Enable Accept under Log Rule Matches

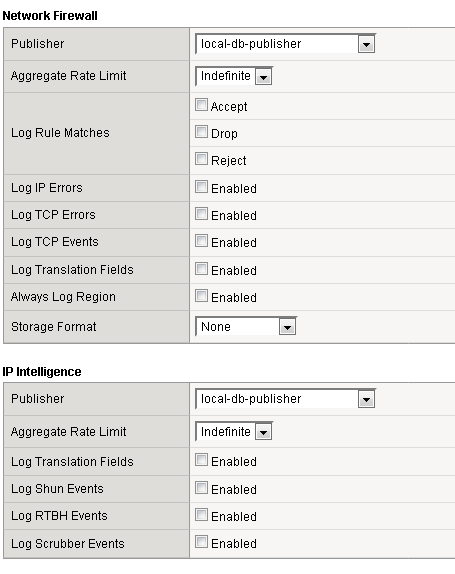201,105
